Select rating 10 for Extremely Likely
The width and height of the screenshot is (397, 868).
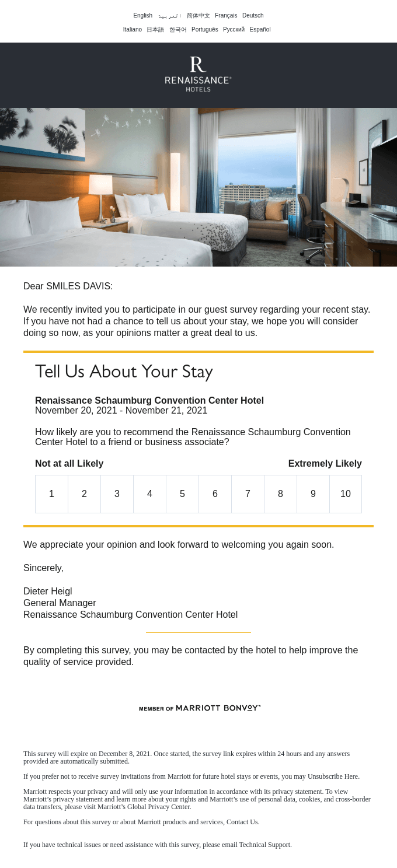pos(346,494)
